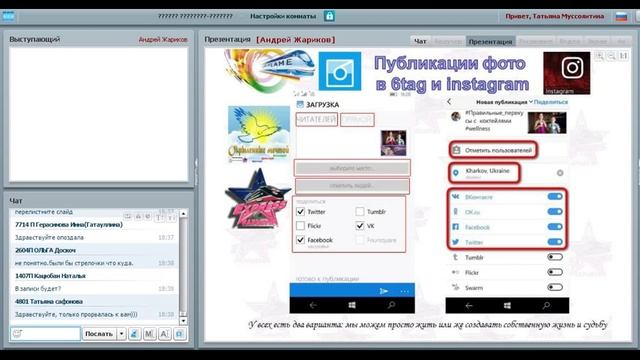The width and height of the screenshot is (640, 360).
Task: Click Windows button on the 6tag phone
Action: (x=352, y=305)
